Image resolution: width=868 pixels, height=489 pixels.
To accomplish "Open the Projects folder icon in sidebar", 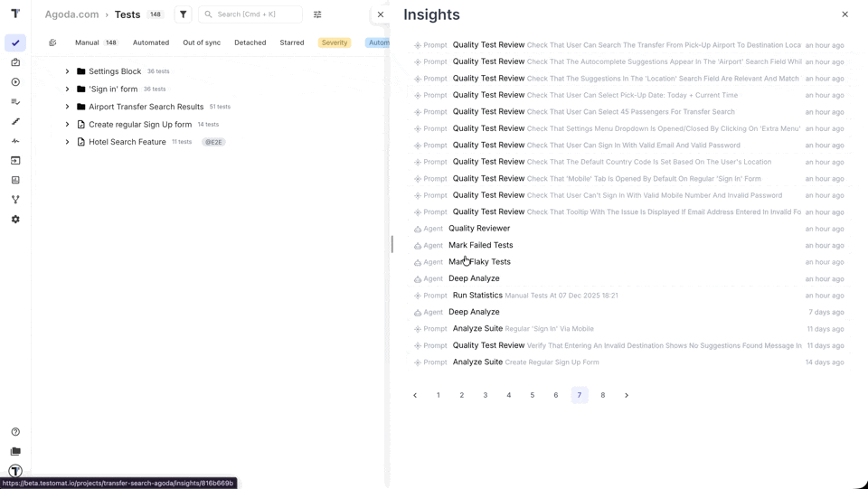I will click(x=15, y=451).
